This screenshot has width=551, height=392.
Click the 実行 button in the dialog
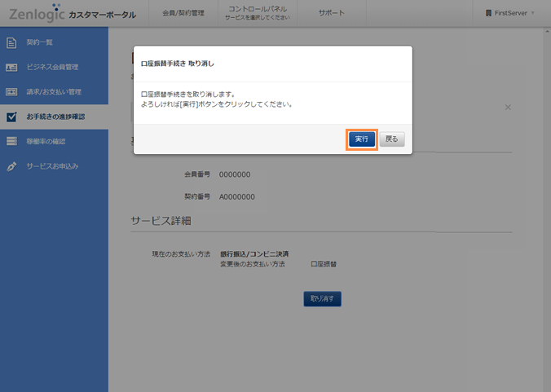tap(362, 139)
